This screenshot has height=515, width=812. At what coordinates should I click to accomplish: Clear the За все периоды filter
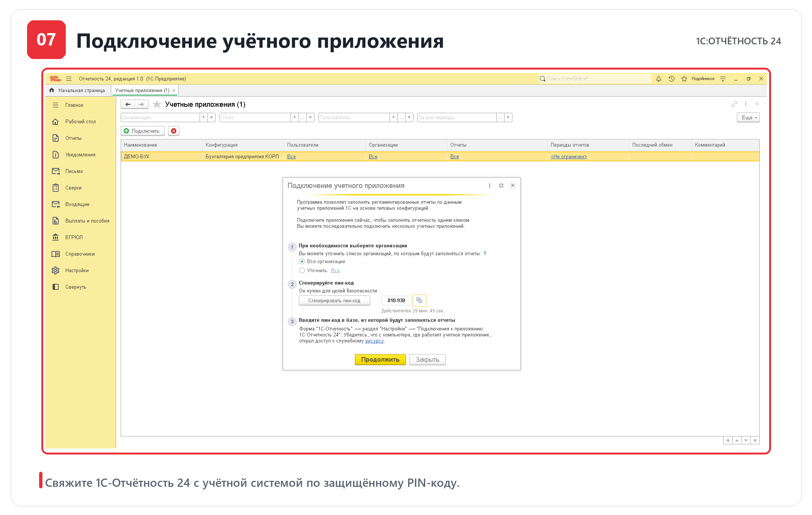pos(508,117)
